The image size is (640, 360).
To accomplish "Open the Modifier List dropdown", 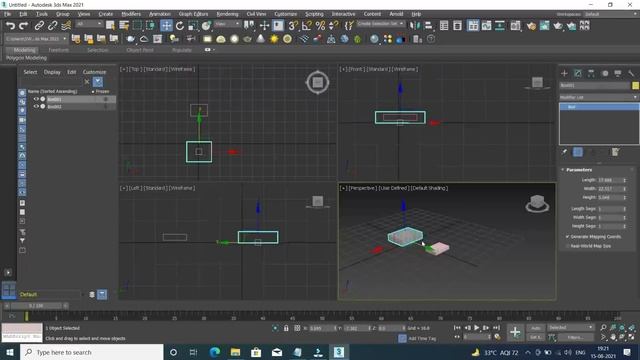I will [598, 97].
